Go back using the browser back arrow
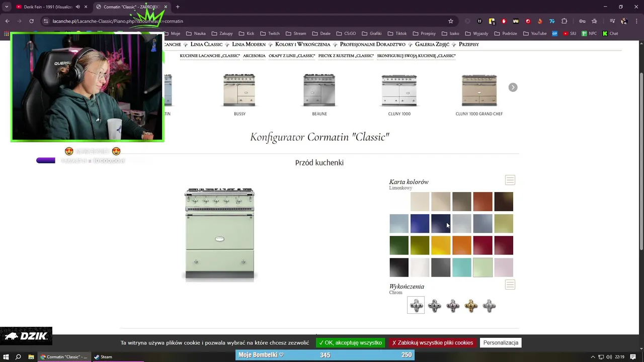 (x=7, y=21)
